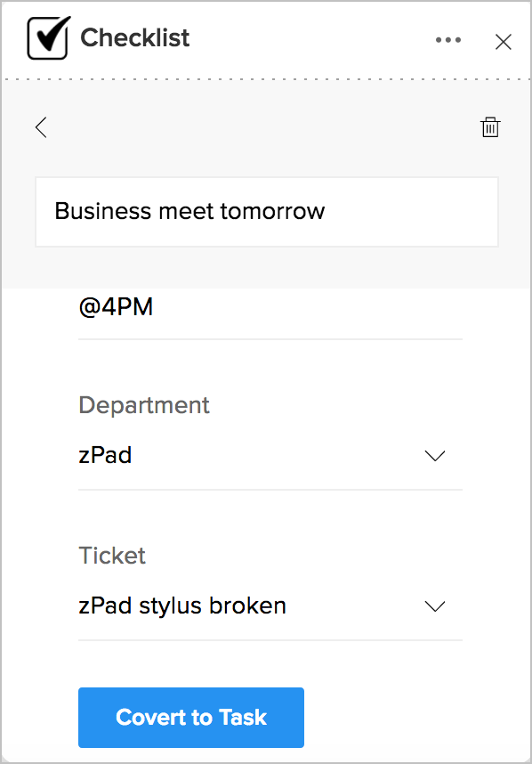Click the Checklist checkmark logo icon
532x764 pixels.
(x=49, y=37)
